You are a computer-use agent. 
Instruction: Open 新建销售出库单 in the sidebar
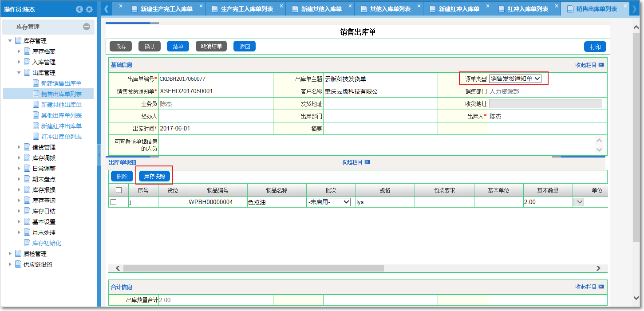pyautogui.click(x=61, y=83)
